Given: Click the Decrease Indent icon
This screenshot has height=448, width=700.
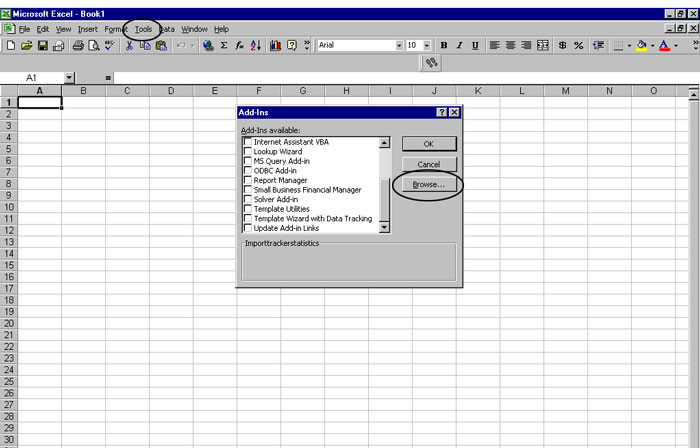Looking at the screenshot, I should click(598, 45).
